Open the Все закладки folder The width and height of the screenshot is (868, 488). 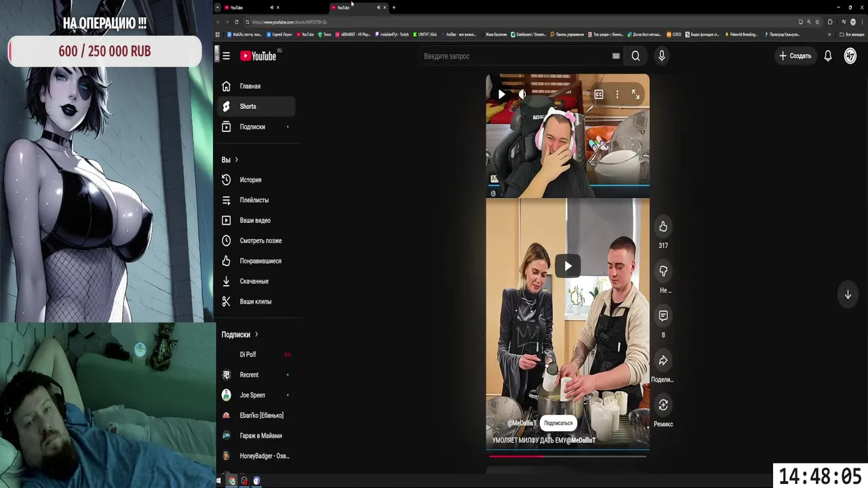tap(852, 35)
